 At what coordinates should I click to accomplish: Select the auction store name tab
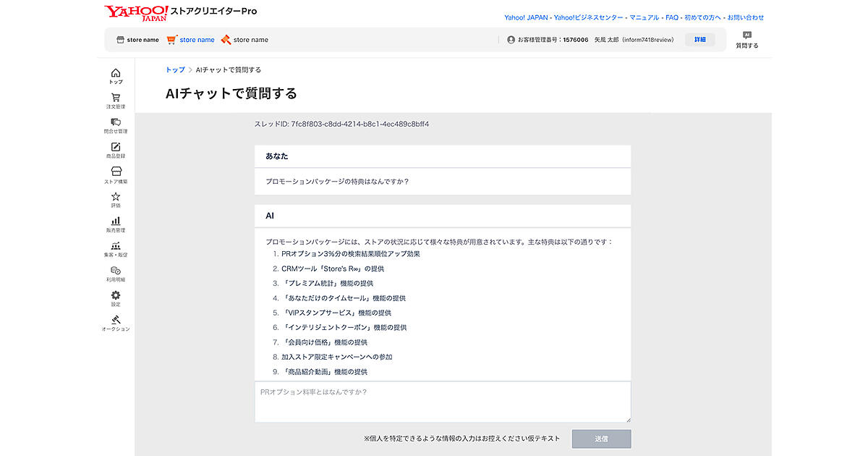[244, 40]
